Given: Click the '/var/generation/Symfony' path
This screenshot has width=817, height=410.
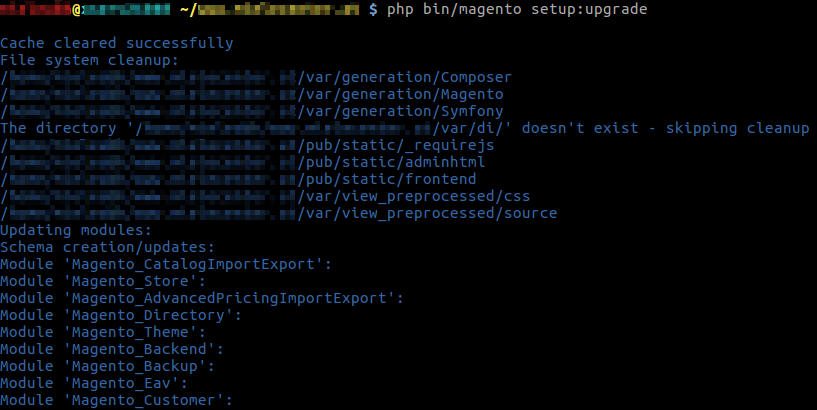Looking at the screenshot, I should click(400, 111).
